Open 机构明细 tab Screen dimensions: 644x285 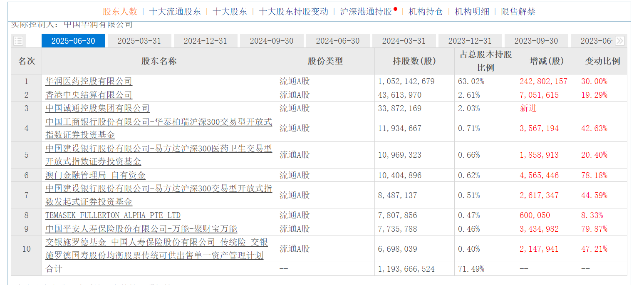[472, 12]
